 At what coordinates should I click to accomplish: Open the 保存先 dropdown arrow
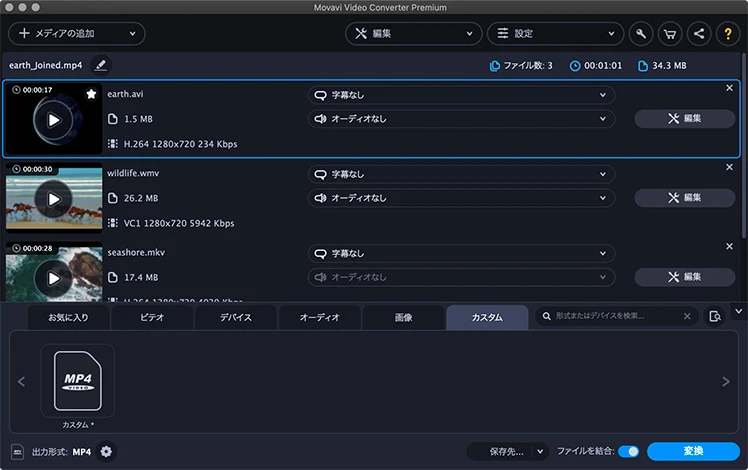[x=540, y=451]
